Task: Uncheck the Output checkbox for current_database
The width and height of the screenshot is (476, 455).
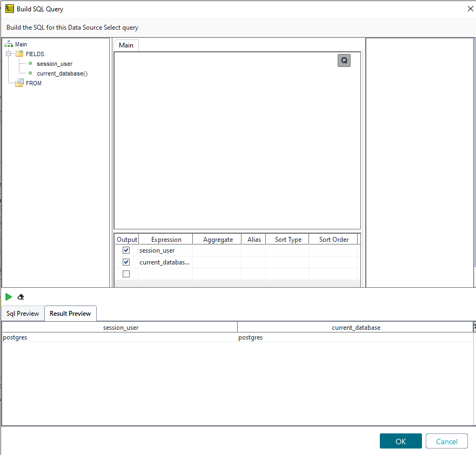Action: (x=126, y=262)
